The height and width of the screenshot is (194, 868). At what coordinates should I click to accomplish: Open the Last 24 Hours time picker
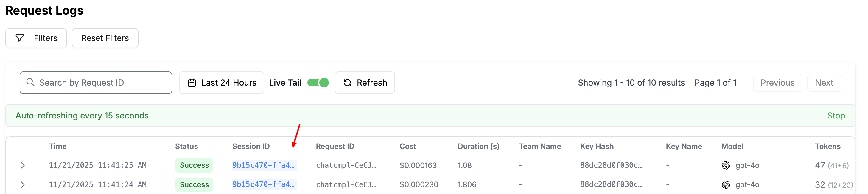222,83
